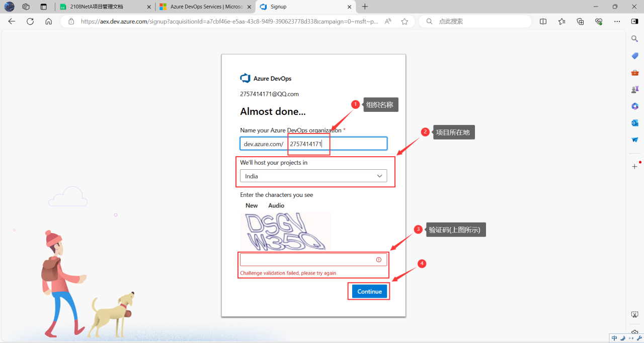Image resolution: width=644 pixels, height=343 pixels.
Task: Close the Azure DevOps Services tab
Action: point(250,7)
